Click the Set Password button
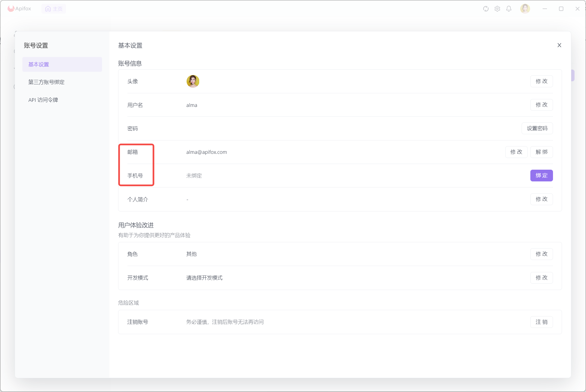The width and height of the screenshot is (586, 392). pos(537,128)
